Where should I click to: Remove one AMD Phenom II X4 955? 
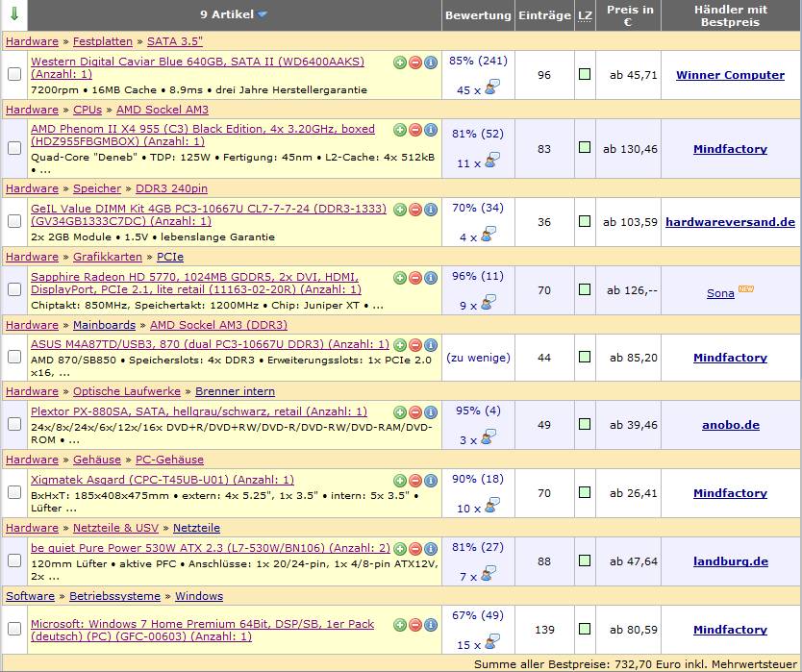tap(415, 130)
